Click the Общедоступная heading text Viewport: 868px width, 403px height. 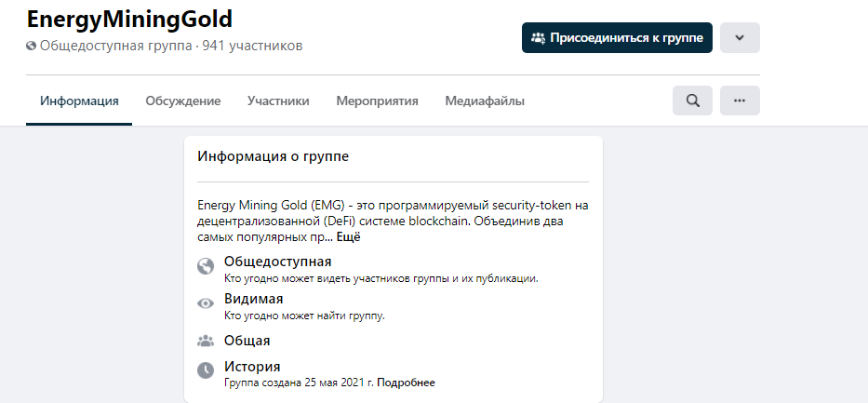tap(278, 262)
